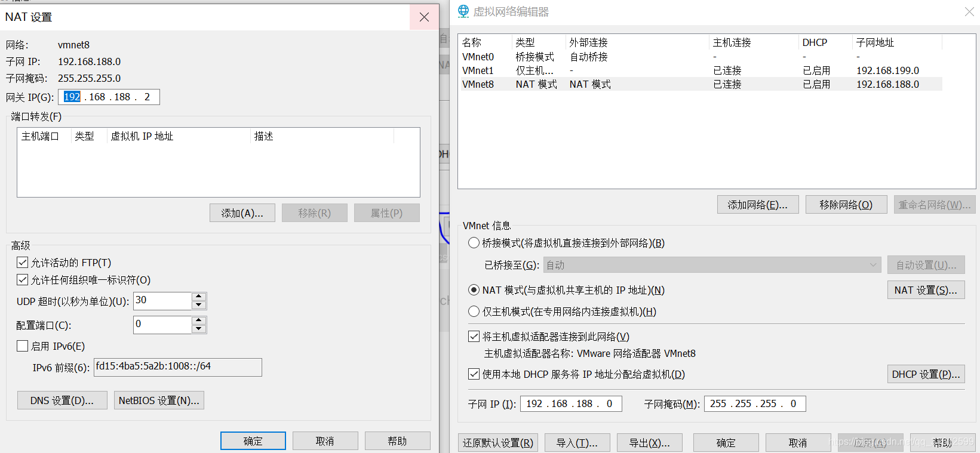Click the Virtual Network Editor globe icon

pyautogui.click(x=463, y=11)
